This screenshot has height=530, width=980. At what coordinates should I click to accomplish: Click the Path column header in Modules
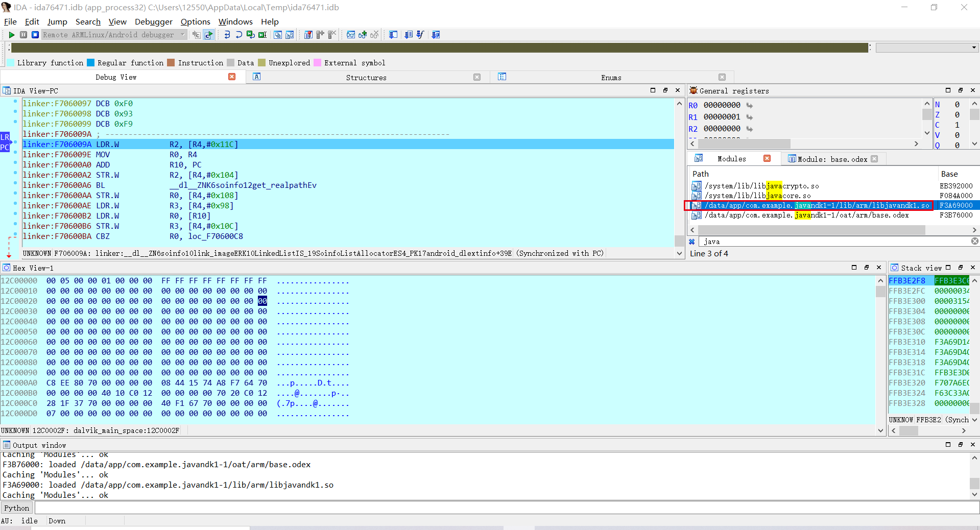click(701, 174)
